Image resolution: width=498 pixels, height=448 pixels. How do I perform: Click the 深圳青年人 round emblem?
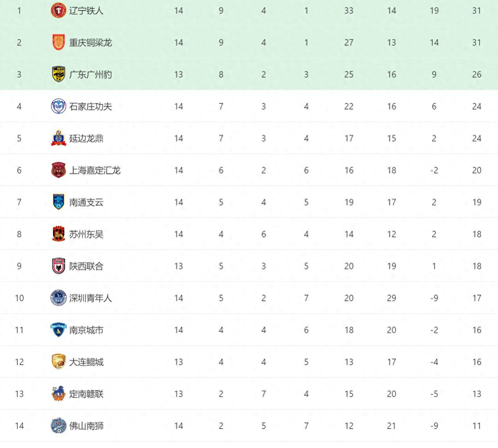[58, 298]
